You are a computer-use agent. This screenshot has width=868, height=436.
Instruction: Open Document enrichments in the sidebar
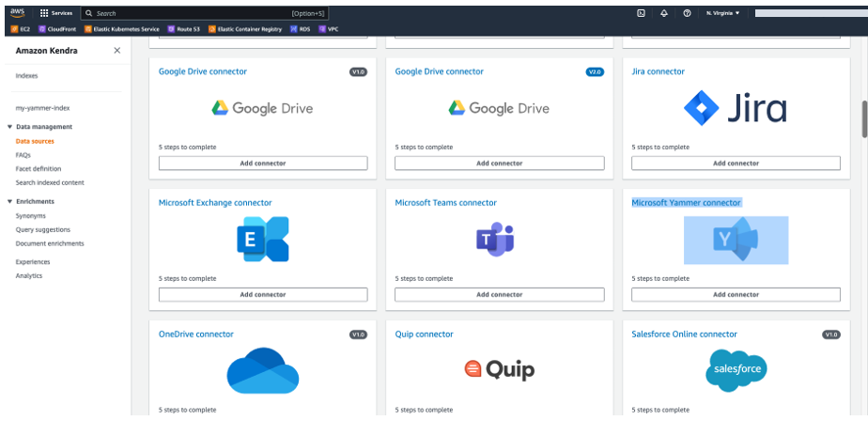click(x=50, y=243)
